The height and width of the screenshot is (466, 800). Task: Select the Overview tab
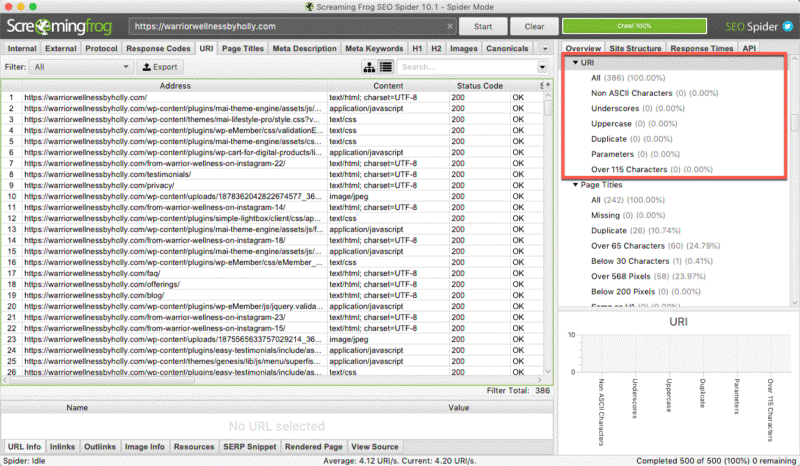[583, 48]
